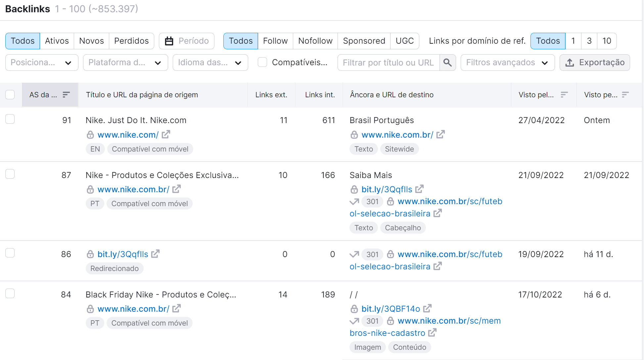Expand Posiciona... dropdown filter
The height and width of the screenshot is (360, 644).
coord(41,62)
